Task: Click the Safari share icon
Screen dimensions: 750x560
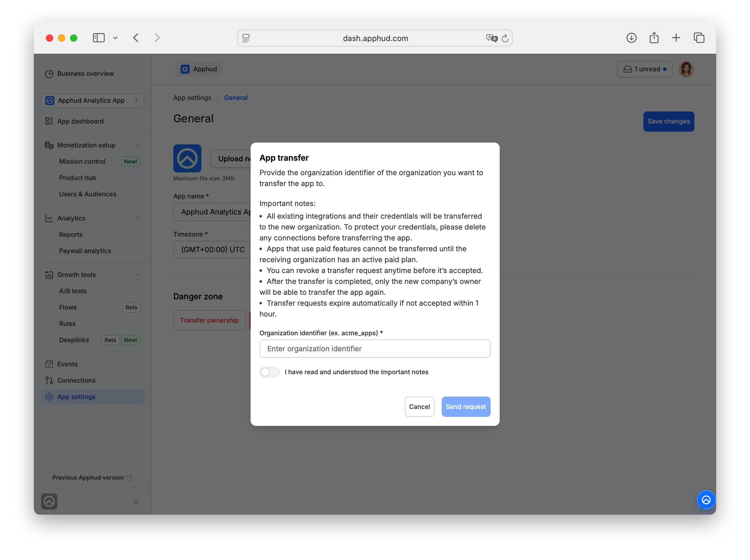Action: (x=654, y=38)
